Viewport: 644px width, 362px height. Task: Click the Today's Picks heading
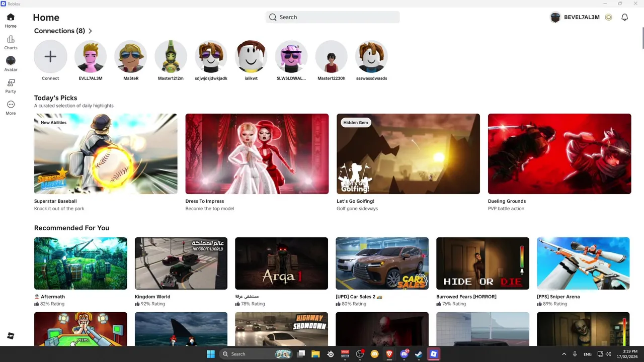click(55, 98)
